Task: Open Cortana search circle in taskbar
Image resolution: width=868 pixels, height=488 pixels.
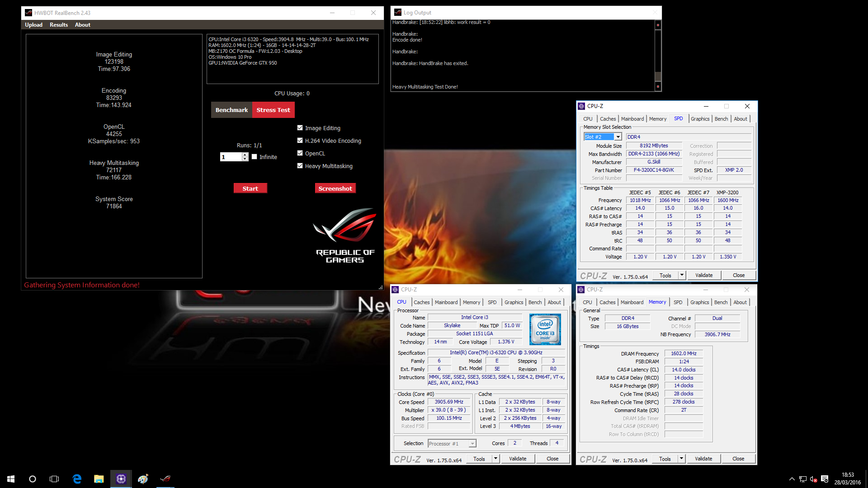Action: click(x=33, y=479)
